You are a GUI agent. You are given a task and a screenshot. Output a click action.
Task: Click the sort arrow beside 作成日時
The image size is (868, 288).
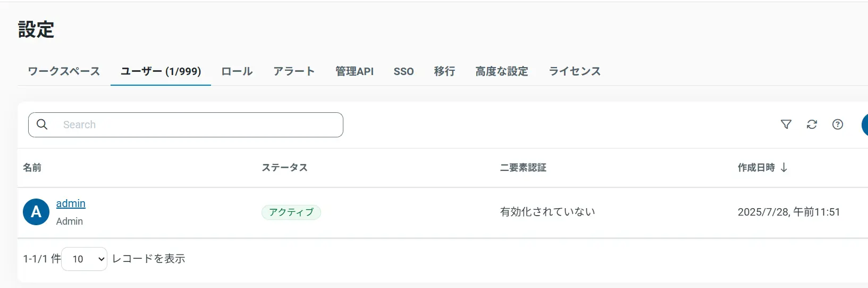(784, 168)
